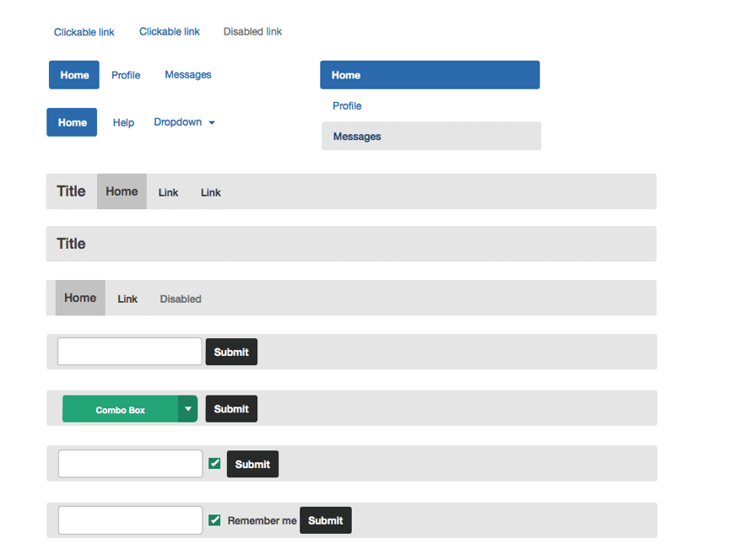
Task: Click Submit beside Remember me
Action: [x=326, y=520]
